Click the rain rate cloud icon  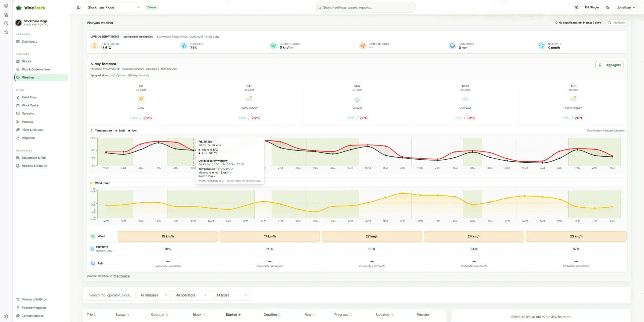[542, 46]
